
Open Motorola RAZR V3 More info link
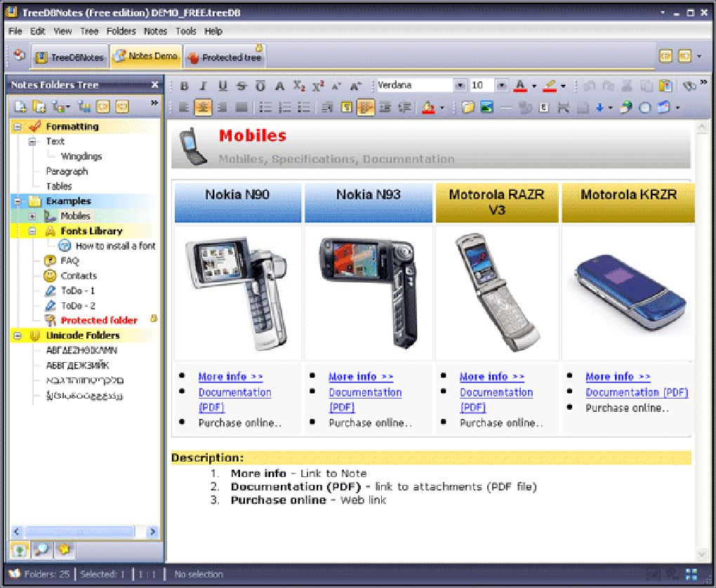pyautogui.click(x=492, y=377)
